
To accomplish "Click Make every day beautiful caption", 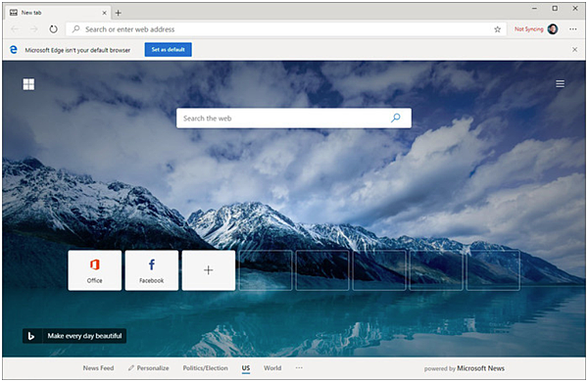I will [x=84, y=336].
